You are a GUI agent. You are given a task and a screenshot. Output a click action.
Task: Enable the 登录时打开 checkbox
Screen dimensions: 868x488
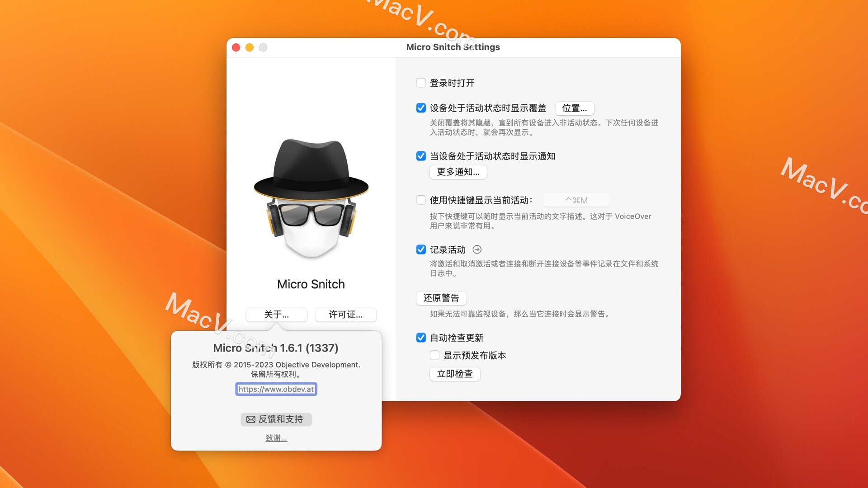(421, 83)
